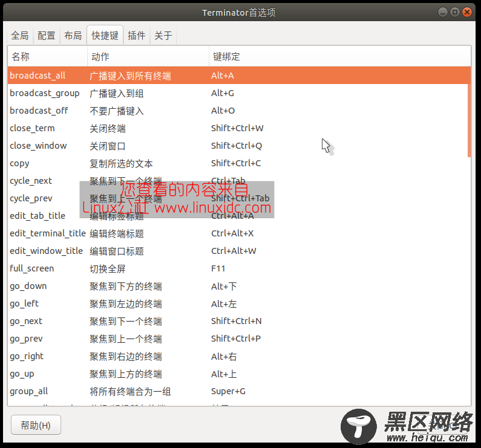Click the Alt+右 key binding
This screenshot has width=481, height=448.
[224, 356]
